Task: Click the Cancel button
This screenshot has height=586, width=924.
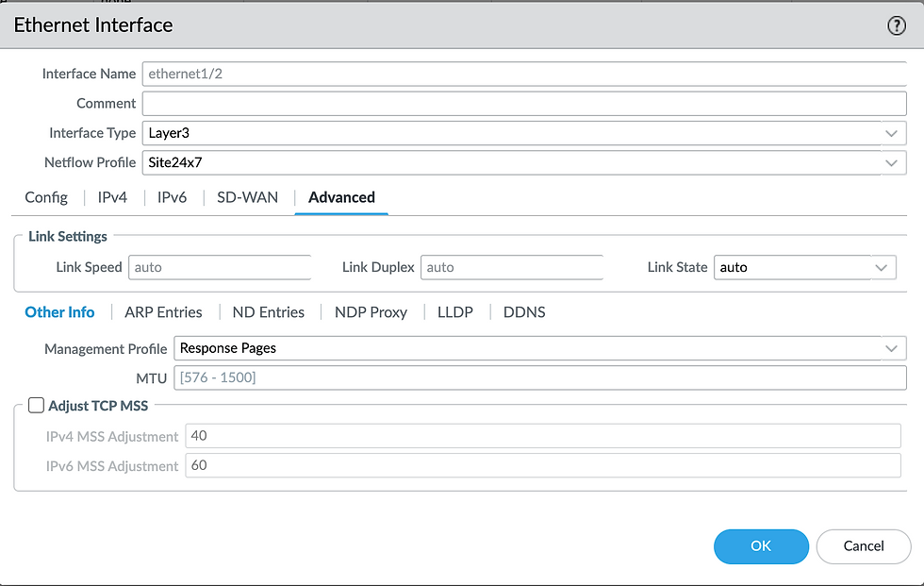Action: coord(863,545)
